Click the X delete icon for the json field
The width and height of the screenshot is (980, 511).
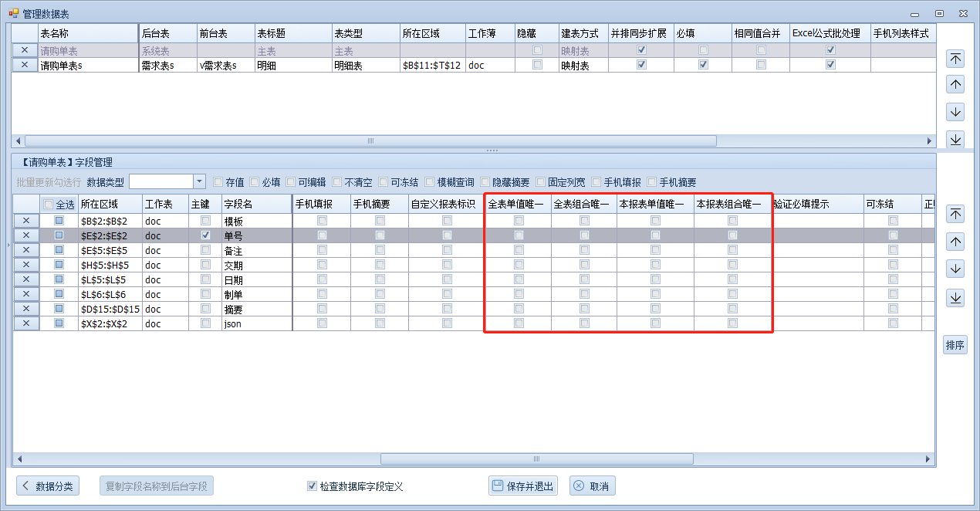point(26,323)
